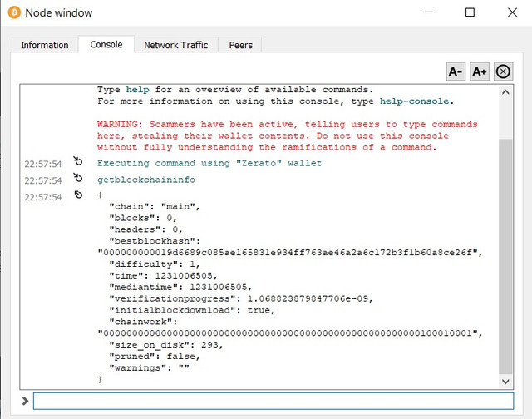Click the console scrollbar up arrow
Screen dimensions: 532x419
[x=505, y=92]
